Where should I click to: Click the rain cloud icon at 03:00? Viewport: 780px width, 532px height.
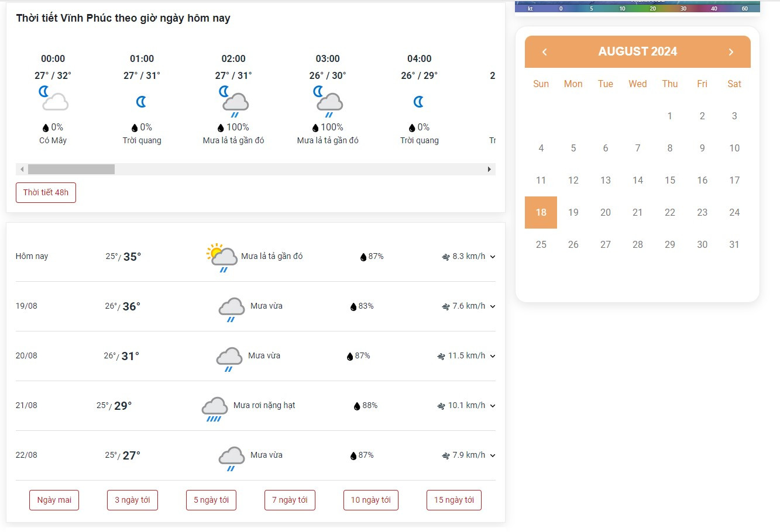tap(328, 102)
